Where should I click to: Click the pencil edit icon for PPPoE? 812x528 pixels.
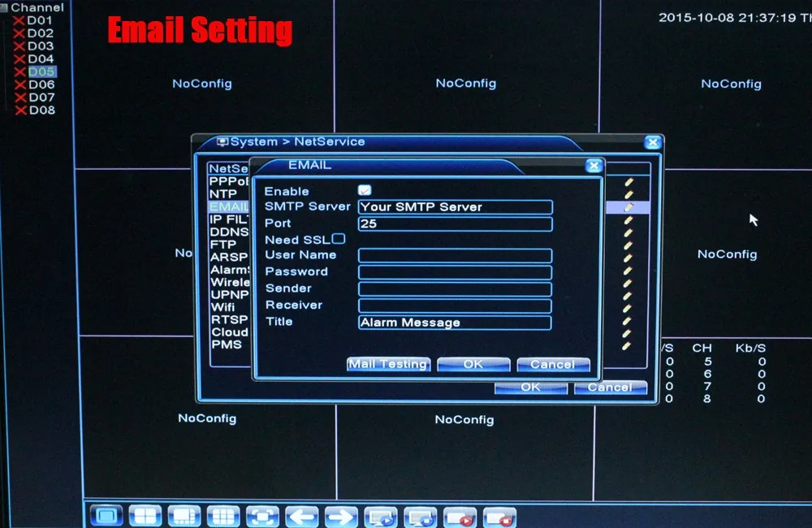628,182
